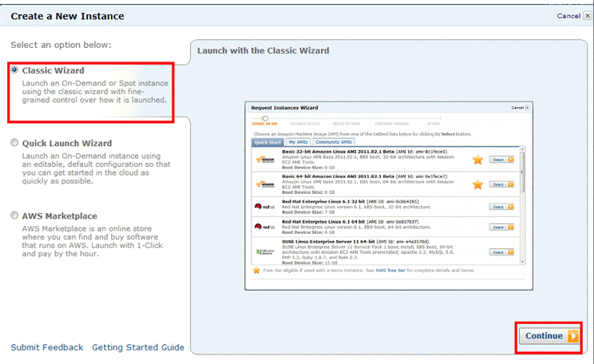Click the Red Hat logo on 32 bit row
Screen dimensions: 594x364
point(264,207)
